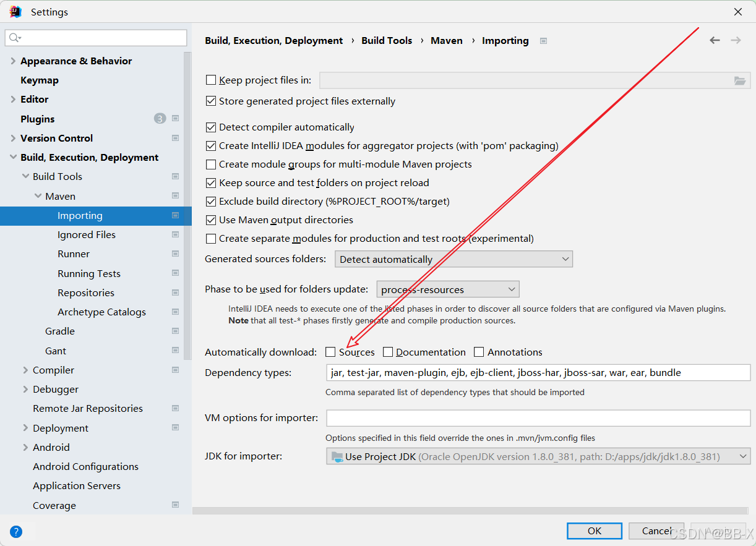Image resolution: width=756 pixels, height=546 pixels.
Task: Enable Create separate modules for production and test
Action: (x=211, y=239)
